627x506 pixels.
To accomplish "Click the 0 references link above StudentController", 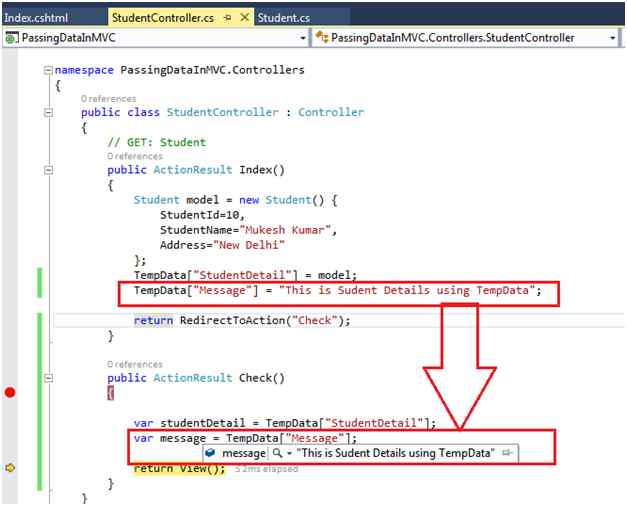I will coord(108,99).
